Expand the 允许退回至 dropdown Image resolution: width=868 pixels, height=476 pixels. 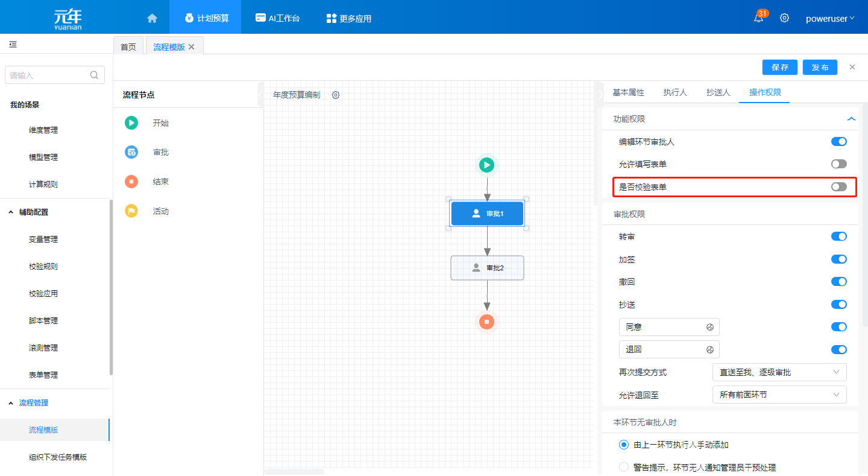[x=779, y=395]
